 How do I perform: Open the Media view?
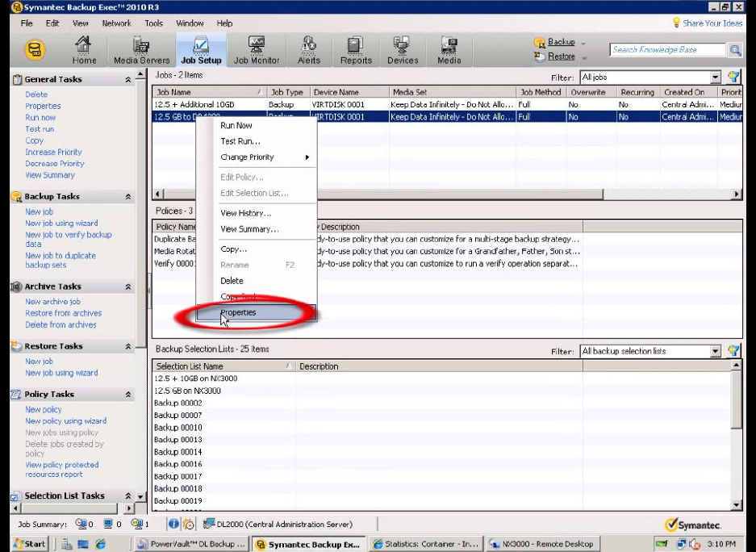pos(449,50)
